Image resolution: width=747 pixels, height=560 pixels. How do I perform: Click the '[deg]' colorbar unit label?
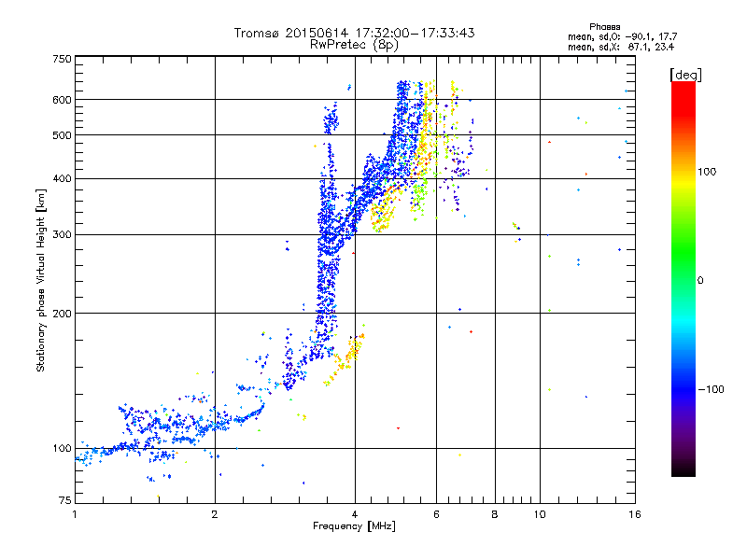click(x=685, y=75)
